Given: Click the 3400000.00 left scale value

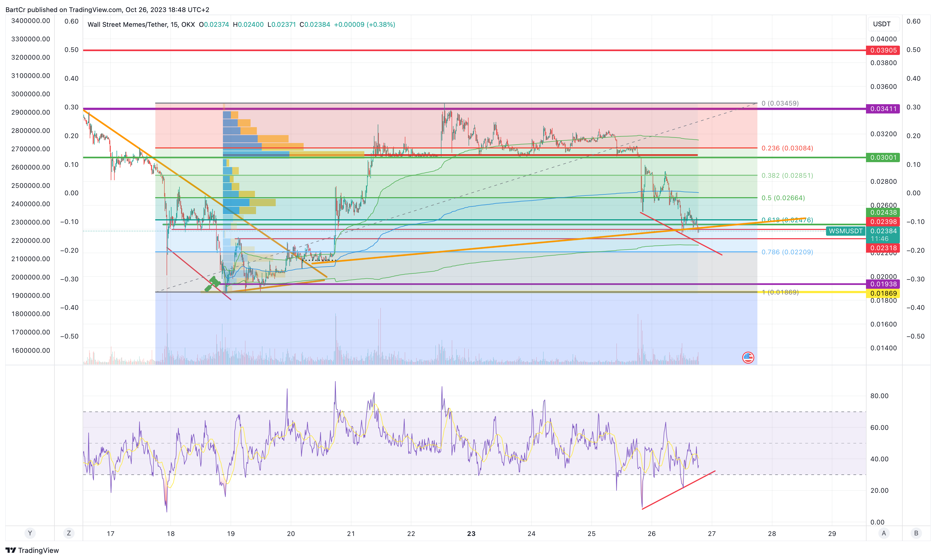Looking at the screenshot, I should click(x=31, y=21).
